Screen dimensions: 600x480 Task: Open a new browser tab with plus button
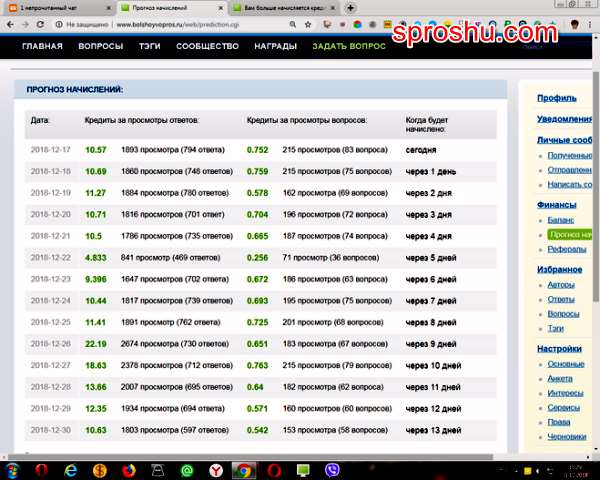350,7
